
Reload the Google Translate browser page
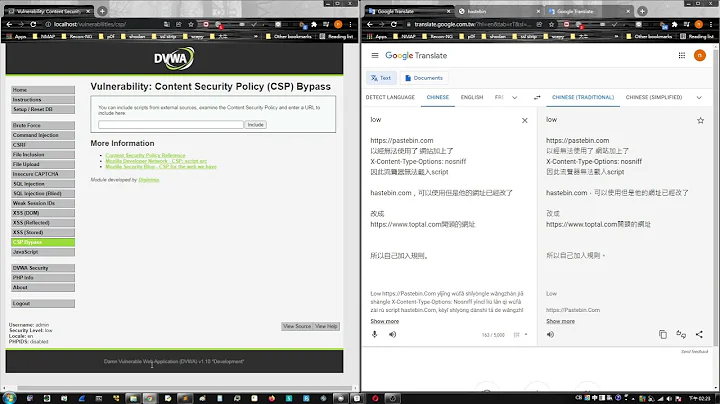[394, 24]
